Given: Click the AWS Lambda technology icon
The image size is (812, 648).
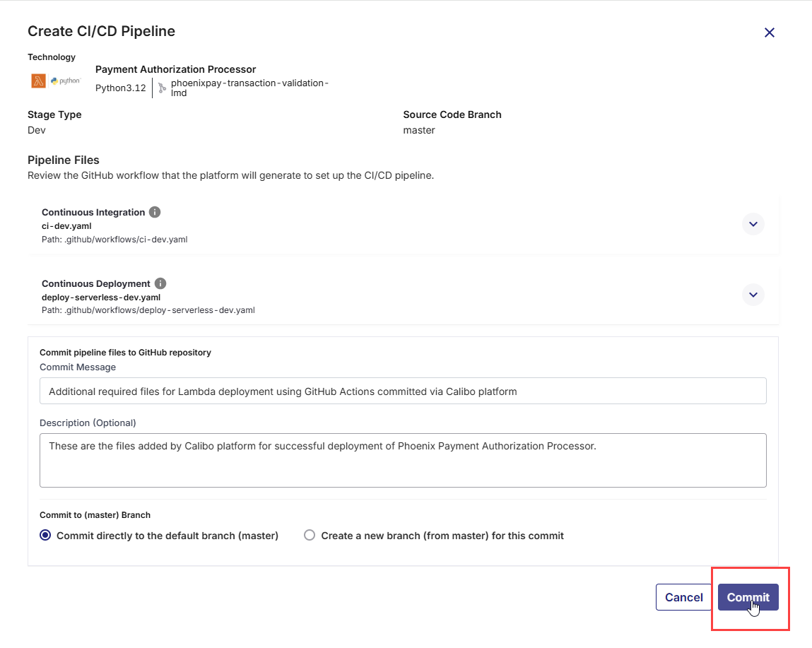Looking at the screenshot, I should pos(38,81).
